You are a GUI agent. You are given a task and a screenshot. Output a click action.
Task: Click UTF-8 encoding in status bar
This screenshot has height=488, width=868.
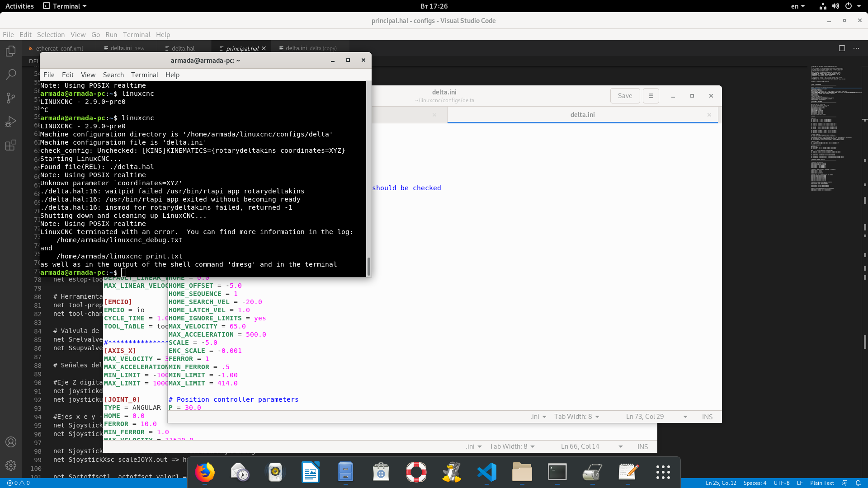782,483
